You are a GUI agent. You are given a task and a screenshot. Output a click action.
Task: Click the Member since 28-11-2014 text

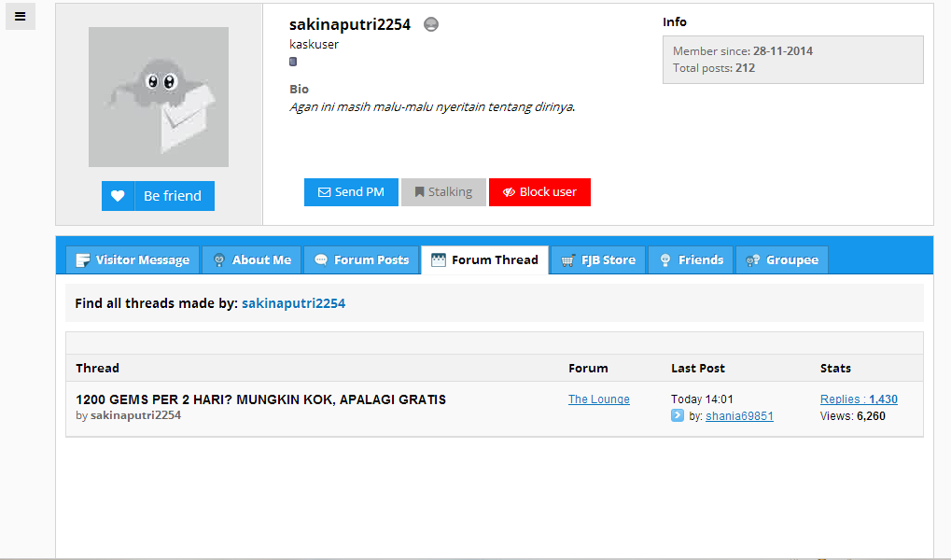pyautogui.click(x=743, y=51)
